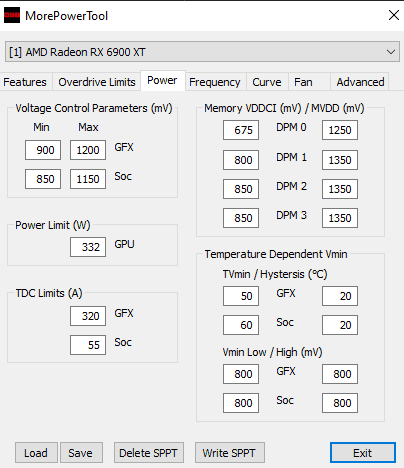Screen dimensions: 404x468
Task: Click the GFX TVmin field showing 50
Action: [x=241, y=296]
